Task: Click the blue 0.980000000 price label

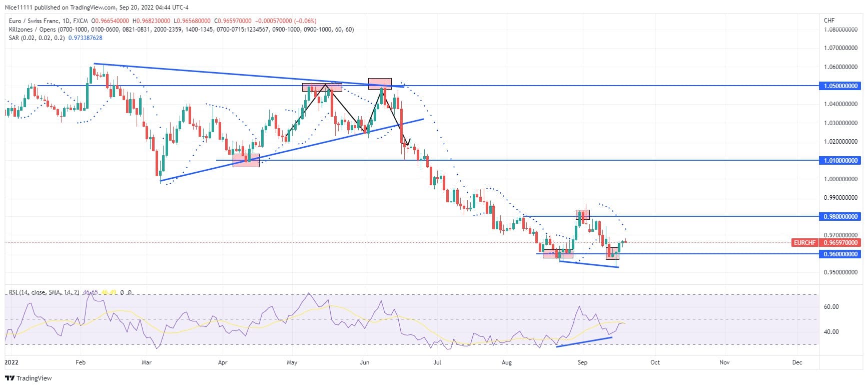Action: tap(840, 217)
